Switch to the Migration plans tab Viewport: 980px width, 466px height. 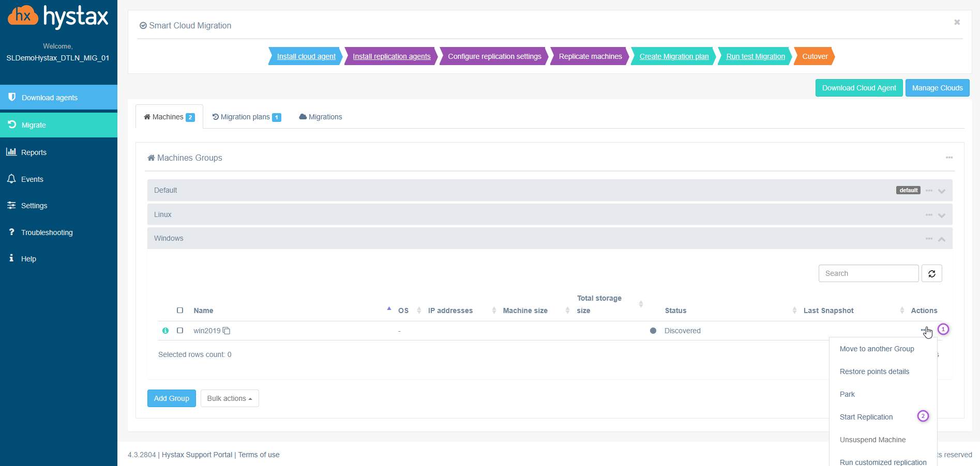click(x=246, y=117)
